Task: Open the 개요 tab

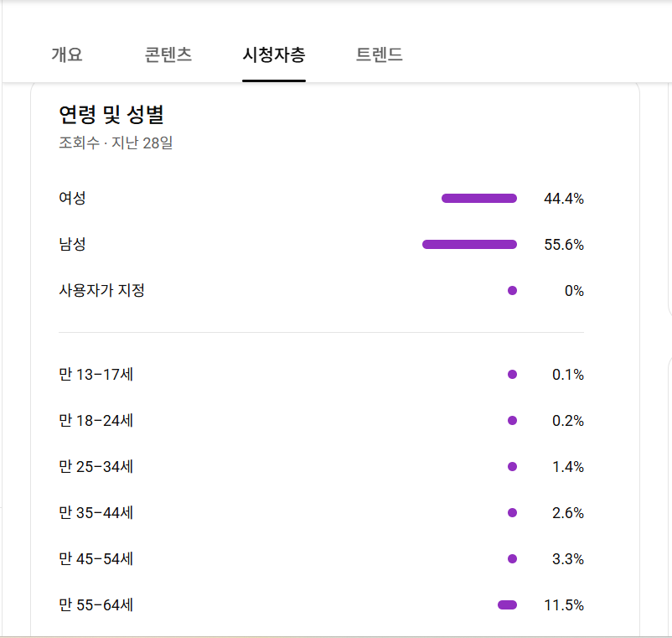Action: pos(67,55)
